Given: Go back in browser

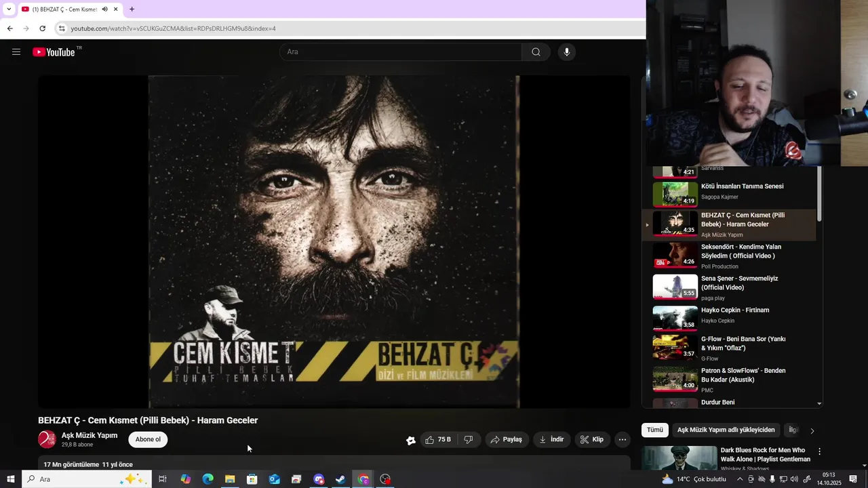Looking at the screenshot, I should click(x=9, y=28).
